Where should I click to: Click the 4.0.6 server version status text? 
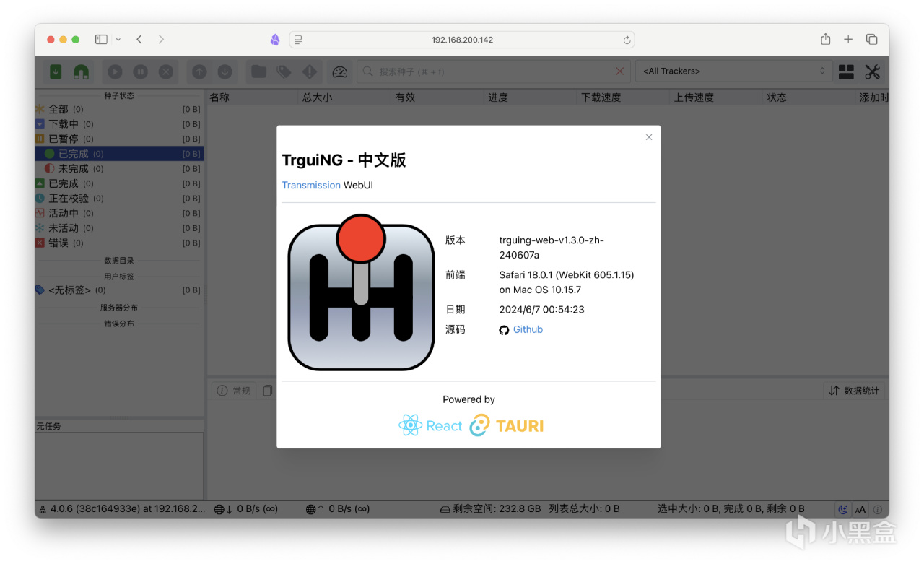coord(123,508)
